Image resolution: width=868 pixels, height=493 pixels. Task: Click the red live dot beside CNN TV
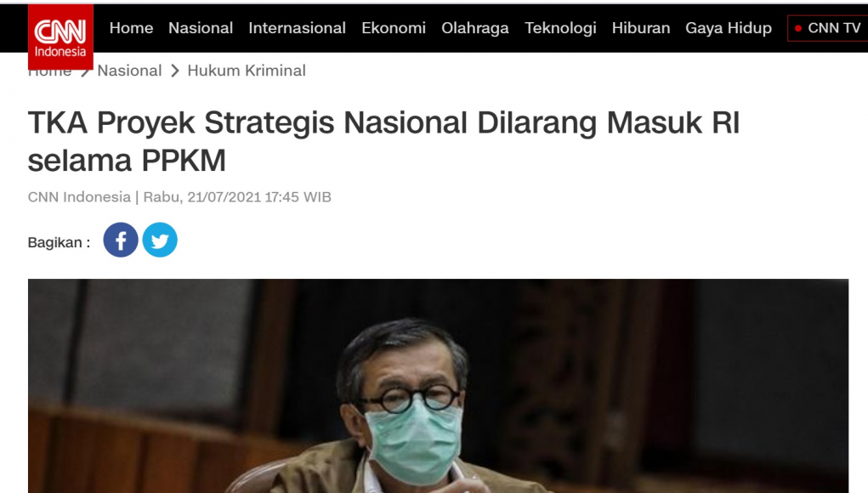797,28
